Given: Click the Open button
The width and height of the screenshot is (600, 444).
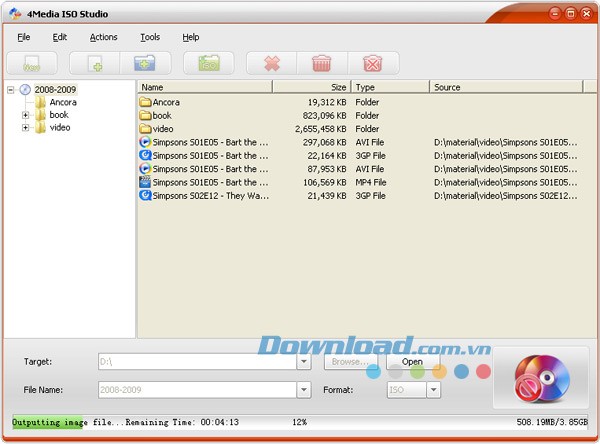Looking at the screenshot, I should [x=412, y=361].
